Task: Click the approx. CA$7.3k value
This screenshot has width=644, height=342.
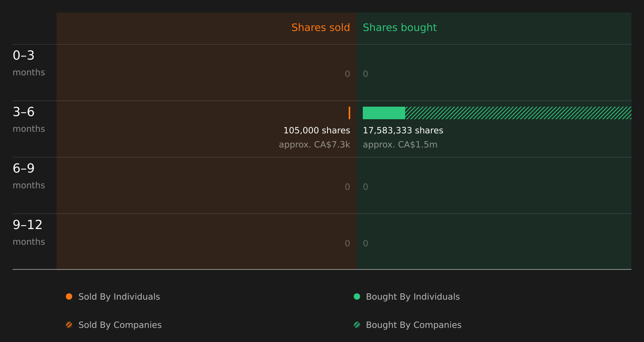Action: 315,145
